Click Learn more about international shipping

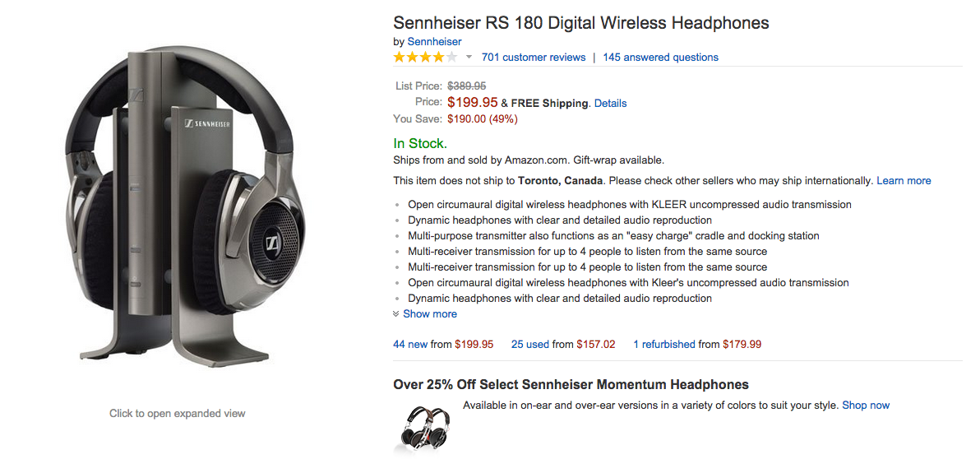[904, 181]
